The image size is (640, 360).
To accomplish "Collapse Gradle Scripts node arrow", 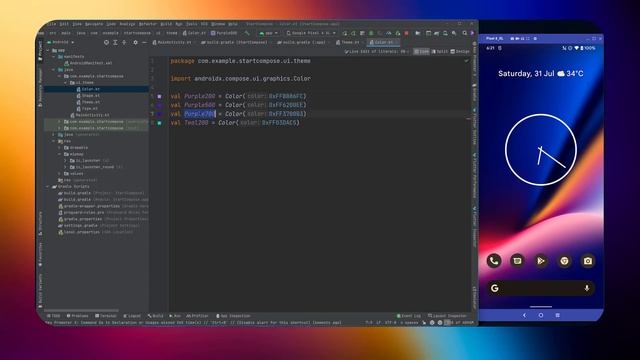I will pyautogui.click(x=48, y=187).
